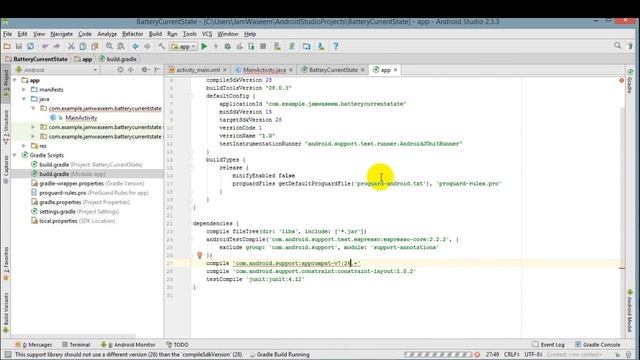Collapse the java folder
The height and width of the screenshot is (360, 640).
(24, 99)
